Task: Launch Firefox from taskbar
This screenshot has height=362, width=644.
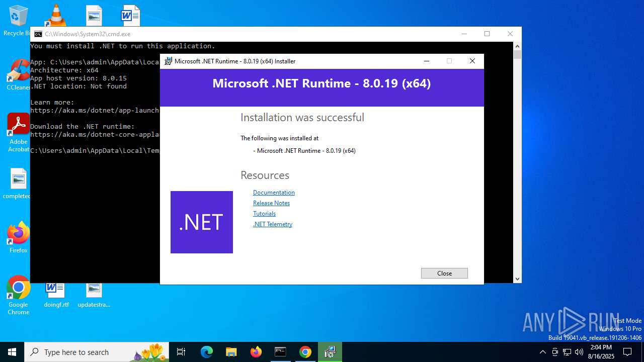Action: [256, 352]
